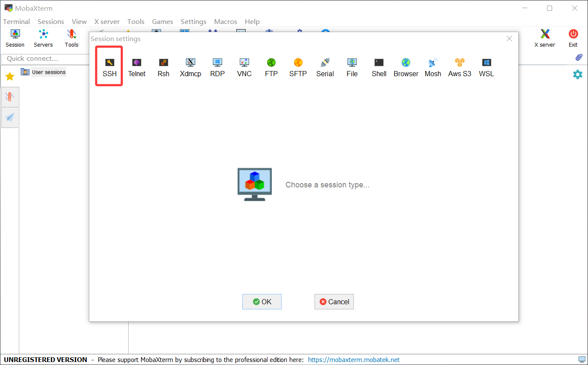Image resolution: width=588 pixels, height=365 pixels.
Task: Select the Shell session type
Action: [379, 68]
